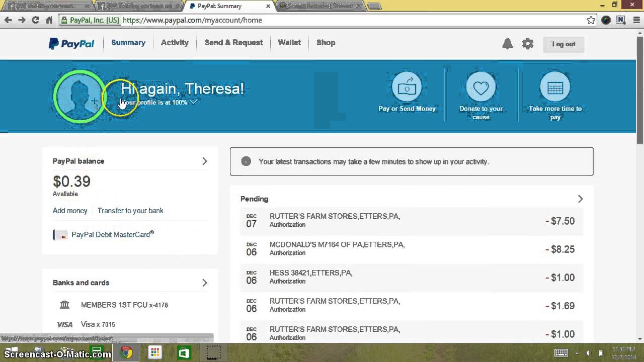Click the browser forward arrow

[22, 20]
